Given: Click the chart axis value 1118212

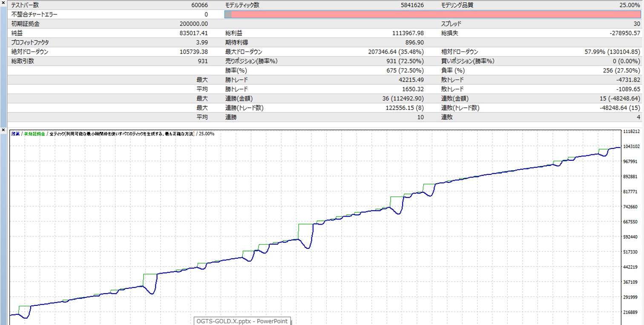Looking at the screenshot, I should (631, 131).
